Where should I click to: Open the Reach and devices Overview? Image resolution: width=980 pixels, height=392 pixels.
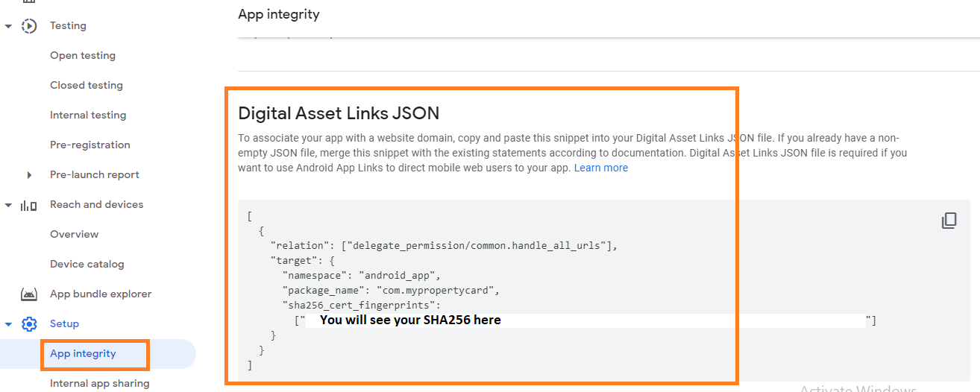point(74,234)
